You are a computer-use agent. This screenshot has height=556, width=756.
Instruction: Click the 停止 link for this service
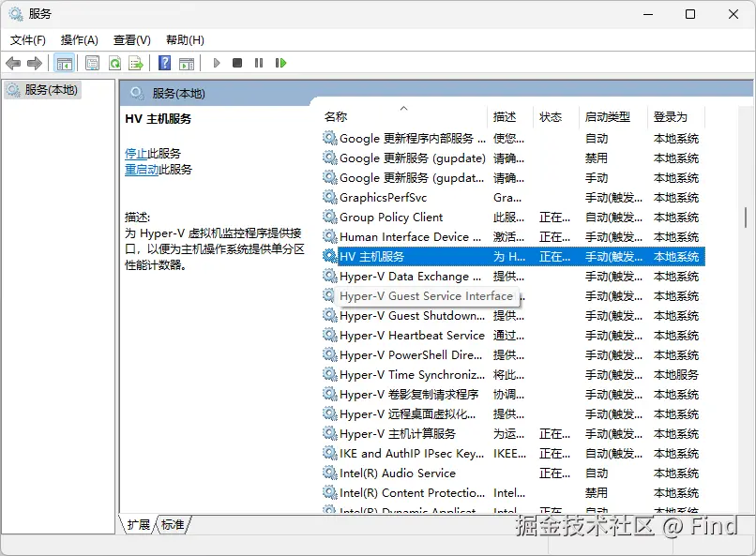point(136,154)
